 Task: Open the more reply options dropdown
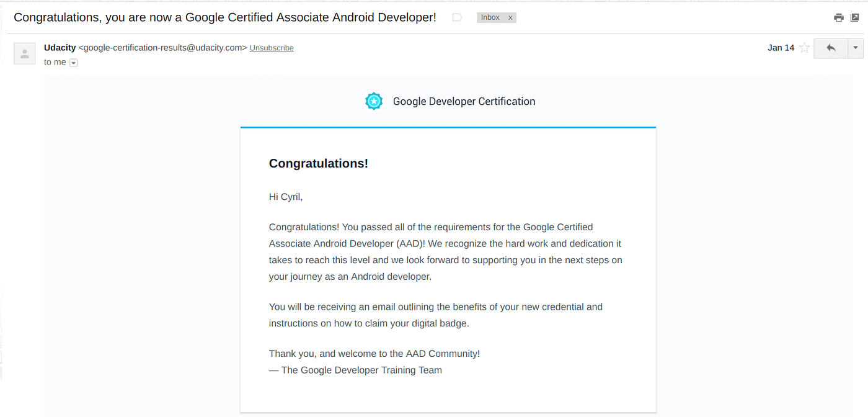[856, 48]
